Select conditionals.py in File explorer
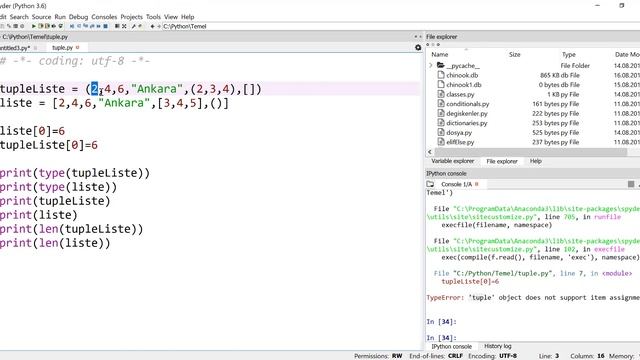 click(467, 104)
